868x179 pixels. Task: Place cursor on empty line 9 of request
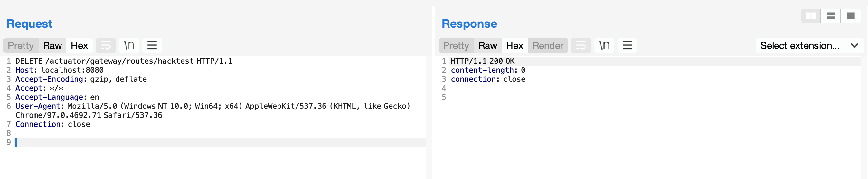coord(220,143)
